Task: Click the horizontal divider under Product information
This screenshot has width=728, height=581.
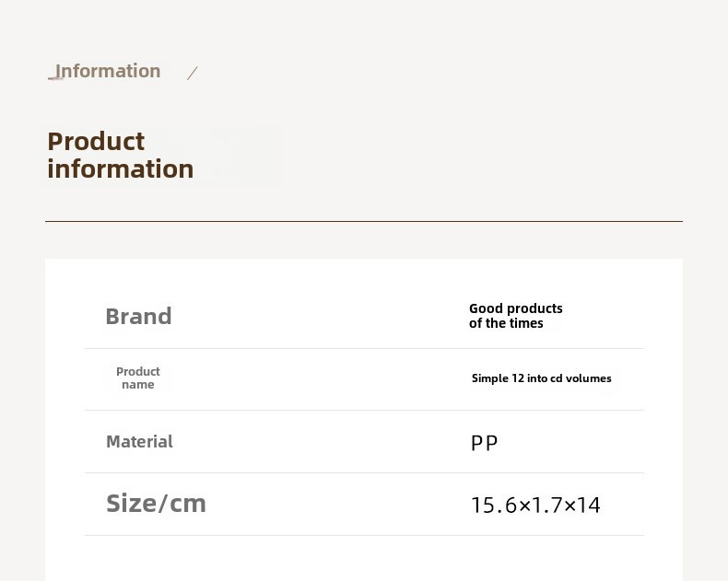Action: coord(364,221)
